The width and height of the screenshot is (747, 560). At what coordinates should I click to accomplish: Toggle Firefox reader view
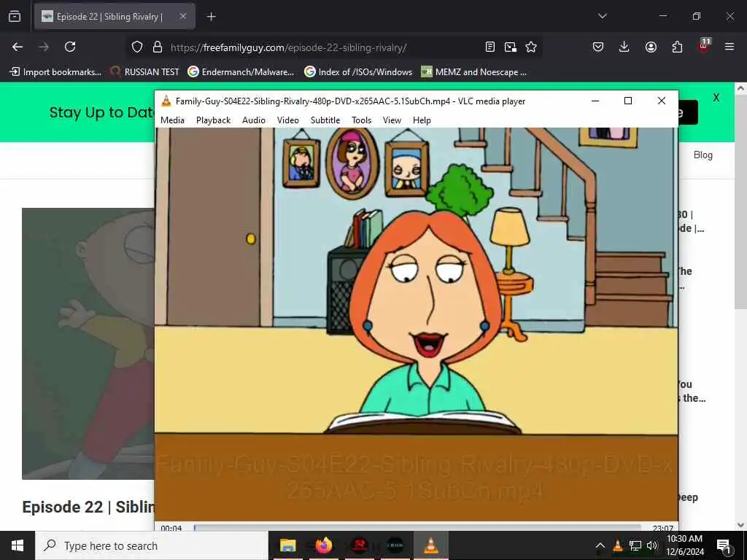point(489,47)
